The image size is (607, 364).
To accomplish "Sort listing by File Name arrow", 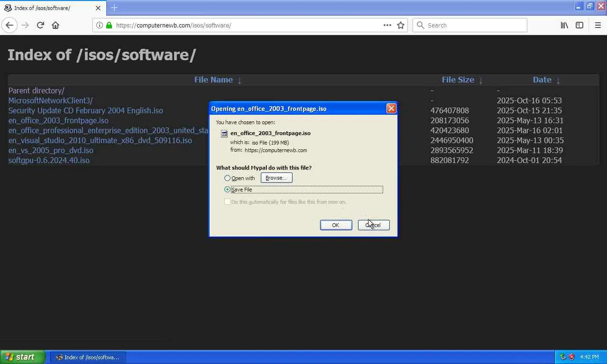I will tap(239, 80).
